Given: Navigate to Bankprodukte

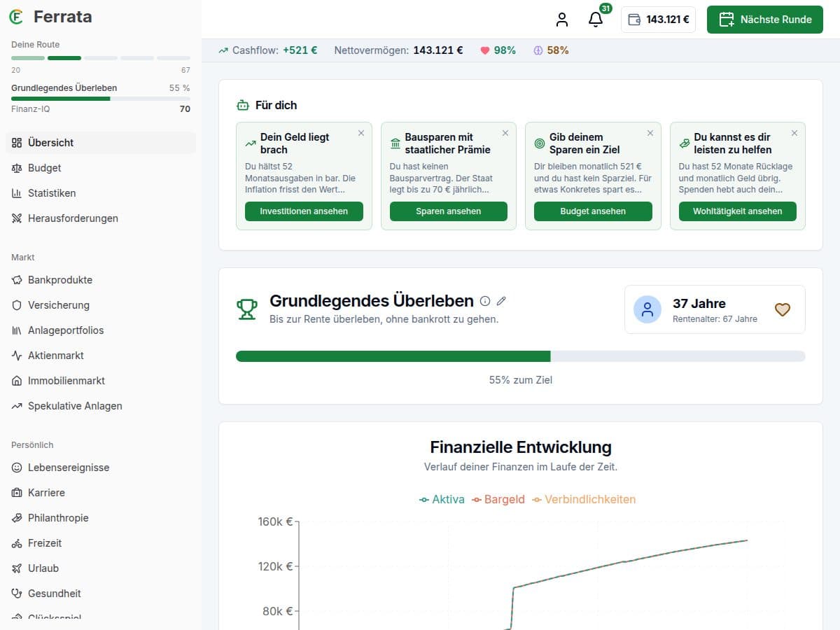Looking at the screenshot, I should 101,280.
